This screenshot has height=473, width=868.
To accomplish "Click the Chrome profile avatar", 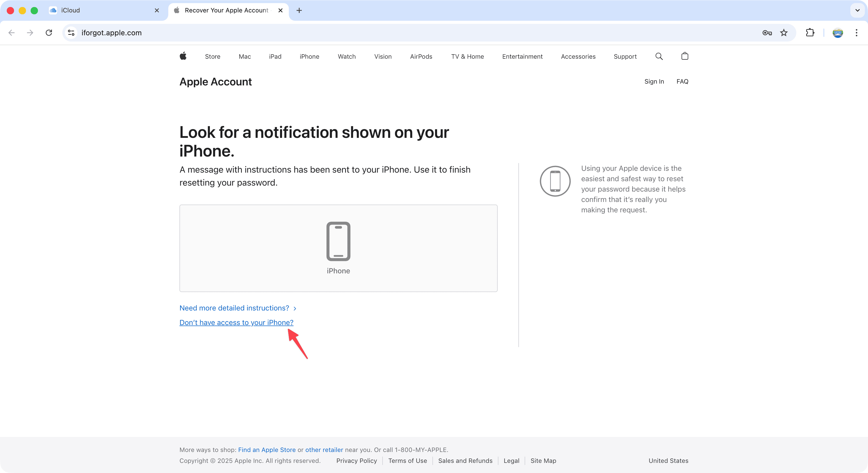I will pos(837,33).
